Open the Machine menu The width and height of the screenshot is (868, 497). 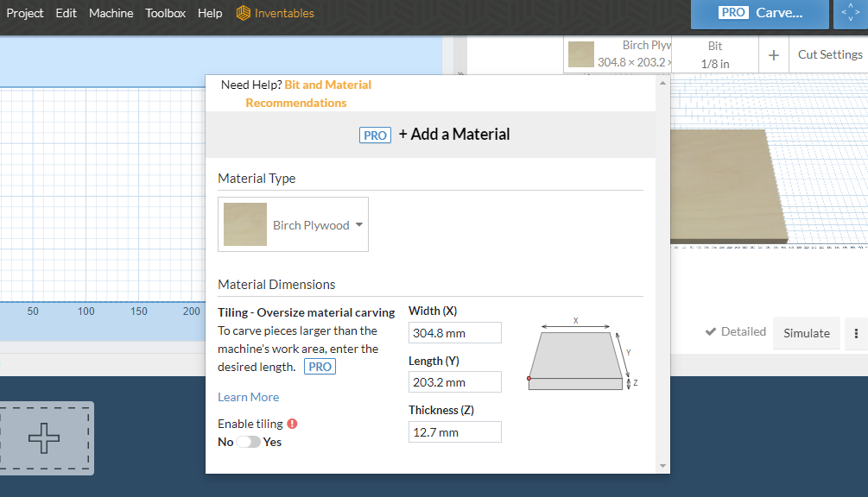point(111,13)
